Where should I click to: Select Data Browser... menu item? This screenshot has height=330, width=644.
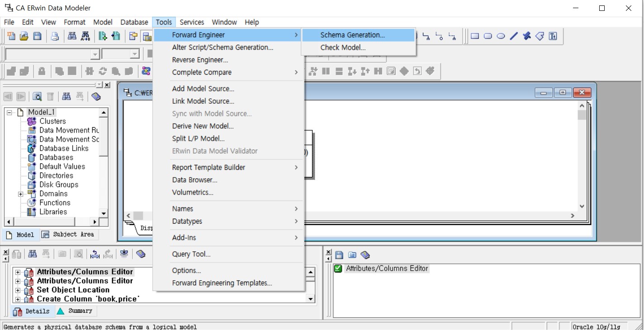pyautogui.click(x=228, y=180)
